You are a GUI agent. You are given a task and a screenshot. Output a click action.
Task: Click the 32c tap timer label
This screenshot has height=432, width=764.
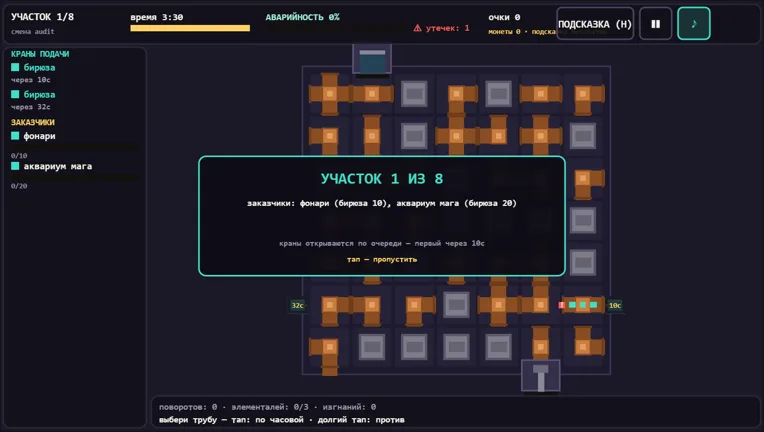(x=297, y=305)
